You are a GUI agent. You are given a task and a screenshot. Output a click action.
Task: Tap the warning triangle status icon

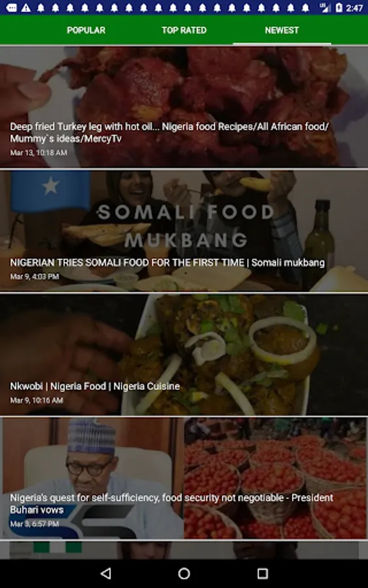[26, 8]
